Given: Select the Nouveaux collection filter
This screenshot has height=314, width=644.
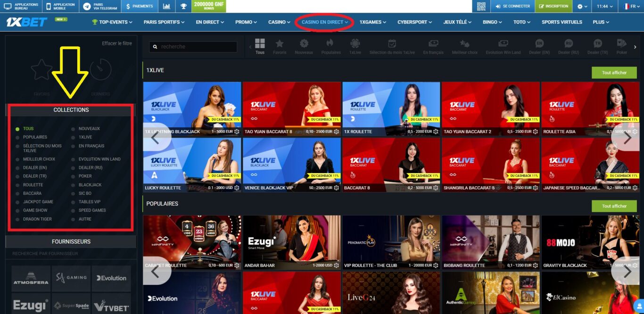Looking at the screenshot, I should 89,129.
